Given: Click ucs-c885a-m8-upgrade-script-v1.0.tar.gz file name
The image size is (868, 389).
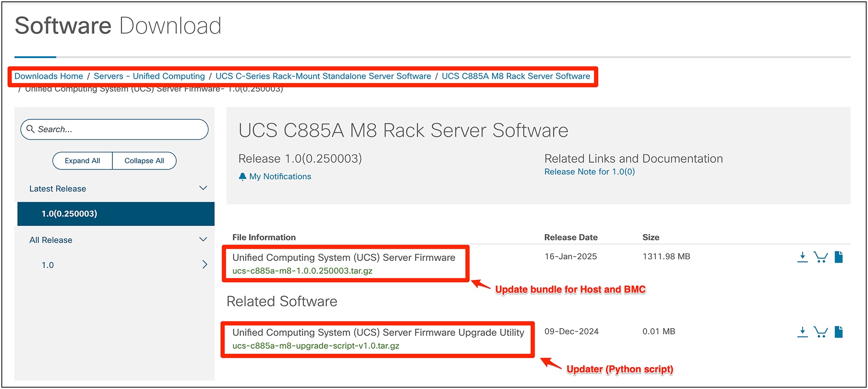Looking at the screenshot, I should (316, 346).
